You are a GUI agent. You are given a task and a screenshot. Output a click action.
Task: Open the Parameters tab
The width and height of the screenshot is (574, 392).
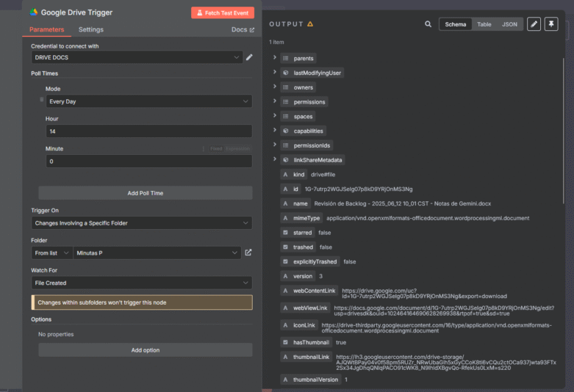[x=46, y=29]
